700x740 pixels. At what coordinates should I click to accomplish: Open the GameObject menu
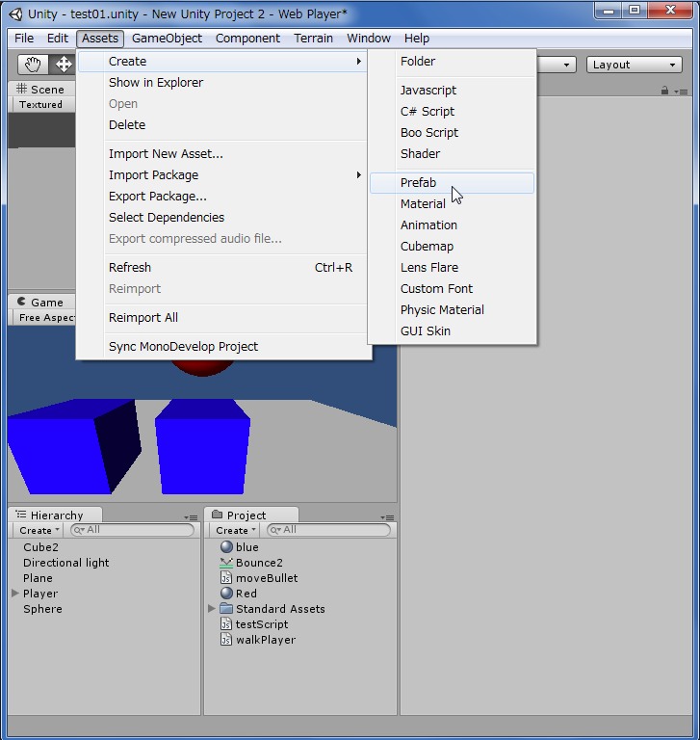click(x=167, y=39)
